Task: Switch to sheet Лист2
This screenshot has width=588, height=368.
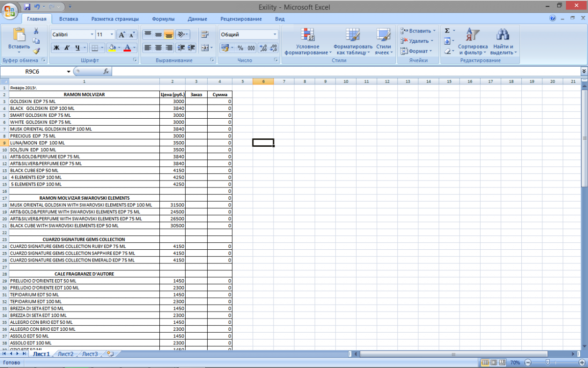Action: [65, 354]
